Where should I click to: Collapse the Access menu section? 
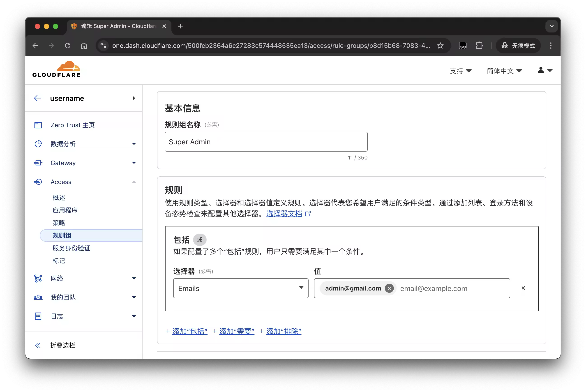pyautogui.click(x=134, y=182)
